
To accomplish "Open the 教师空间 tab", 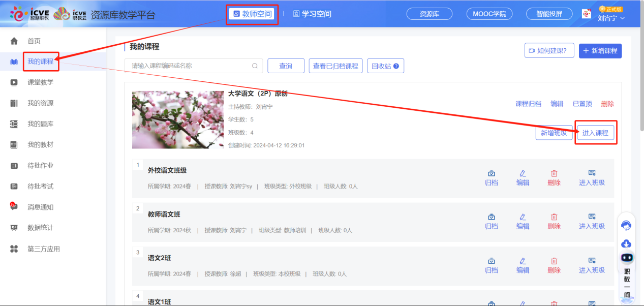I will coord(252,14).
